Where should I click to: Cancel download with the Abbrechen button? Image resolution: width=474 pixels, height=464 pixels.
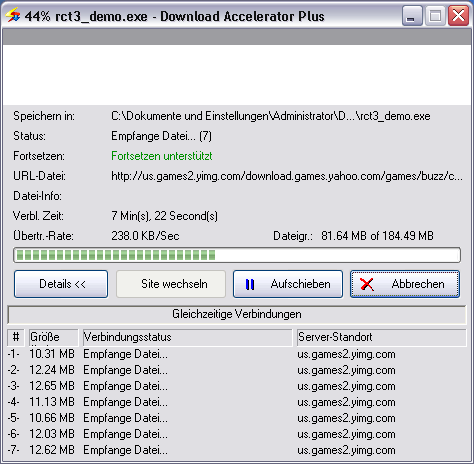(405, 284)
